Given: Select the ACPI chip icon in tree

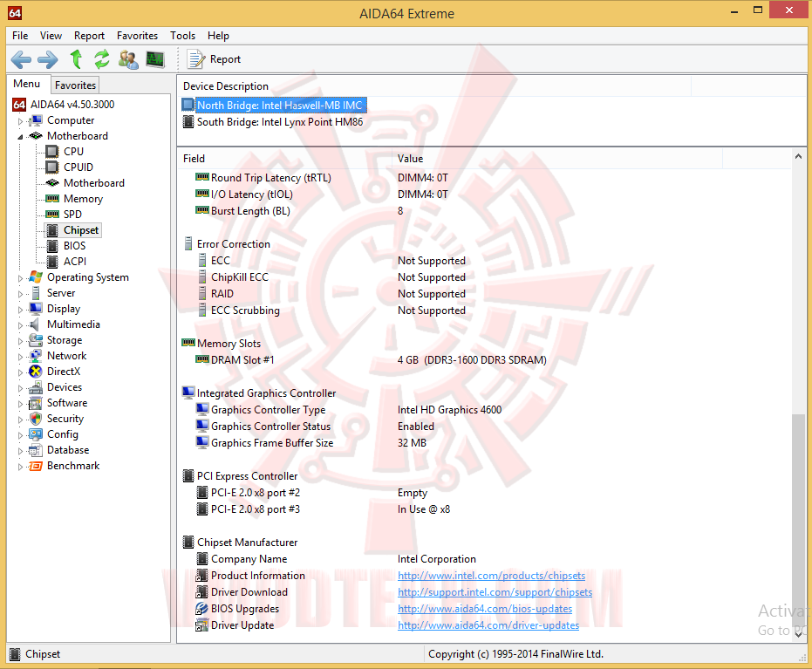Looking at the screenshot, I should click(x=51, y=261).
